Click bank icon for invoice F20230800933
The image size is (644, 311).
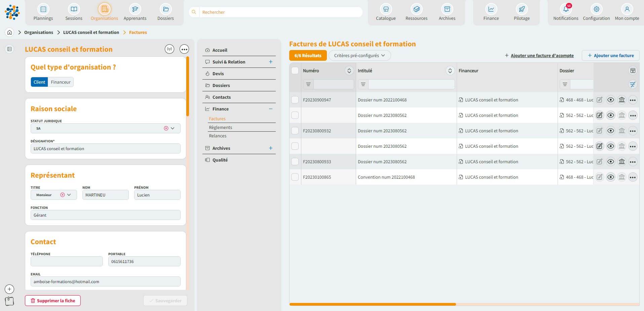click(x=621, y=162)
